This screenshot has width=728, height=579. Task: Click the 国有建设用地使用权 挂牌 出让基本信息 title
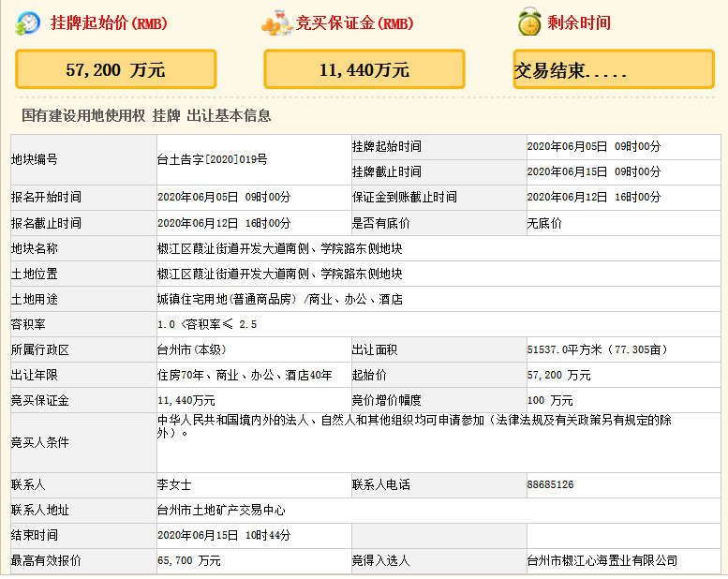(146, 115)
